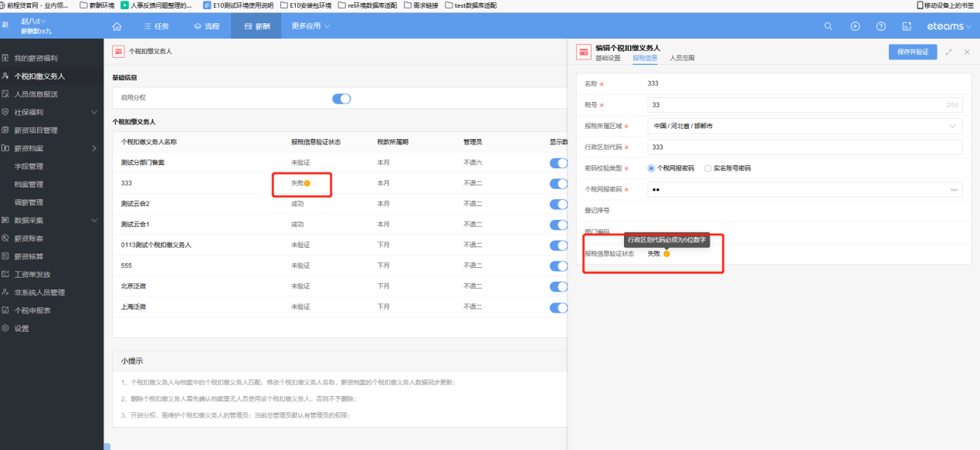The width and height of the screenshot is (980, 450).
Task: Go to 任务 in top navigation
Action: coord(157,26)
